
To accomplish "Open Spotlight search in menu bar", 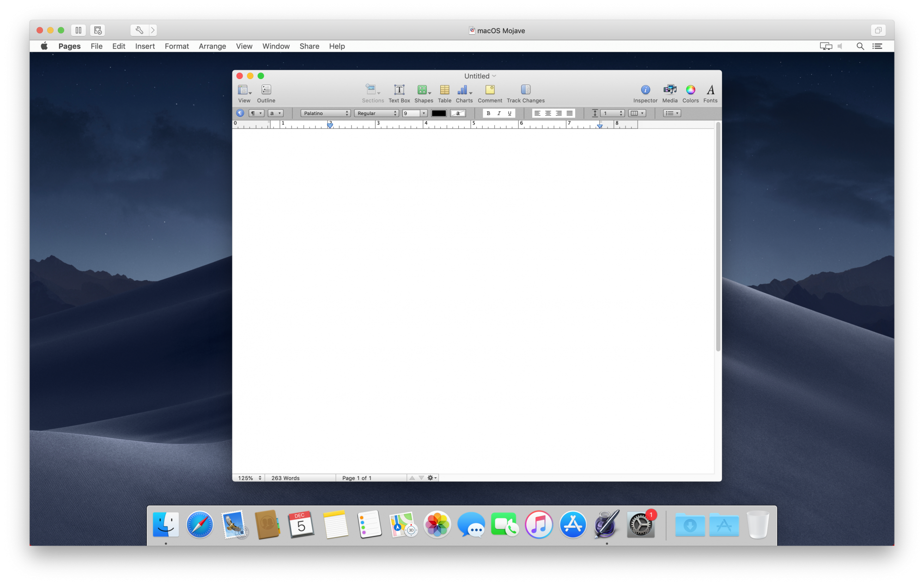I will 860,46.
